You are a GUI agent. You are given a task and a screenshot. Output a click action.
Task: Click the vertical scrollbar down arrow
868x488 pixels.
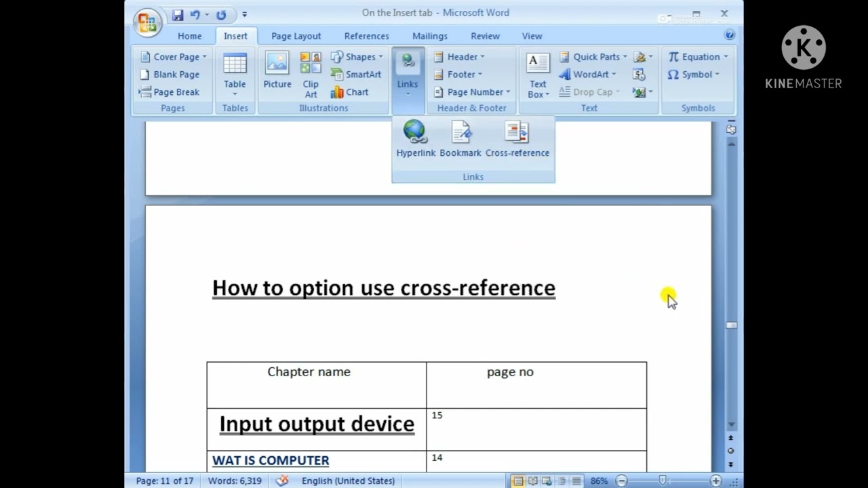tap(731, 424)
